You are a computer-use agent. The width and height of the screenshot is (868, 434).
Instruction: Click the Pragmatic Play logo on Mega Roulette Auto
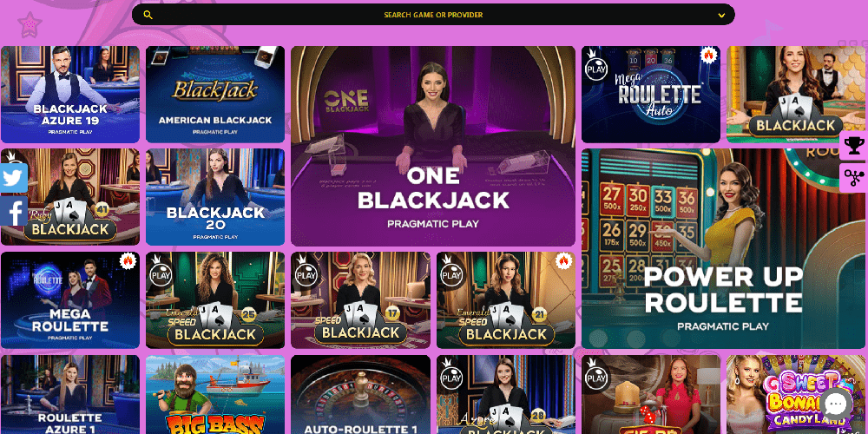596,68
